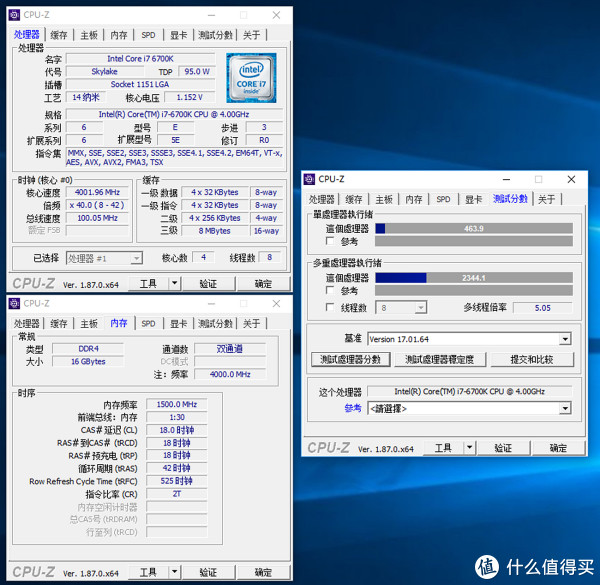Click 验证 button in benchmark window
This screenshot has width=600, height=585.
(x=503, y=448)
